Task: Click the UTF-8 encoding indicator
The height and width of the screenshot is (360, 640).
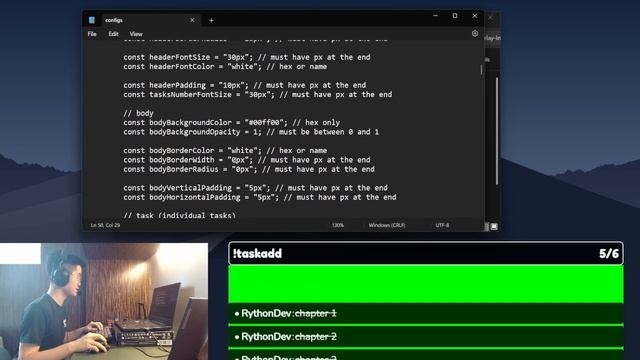Action: (442, 225)
